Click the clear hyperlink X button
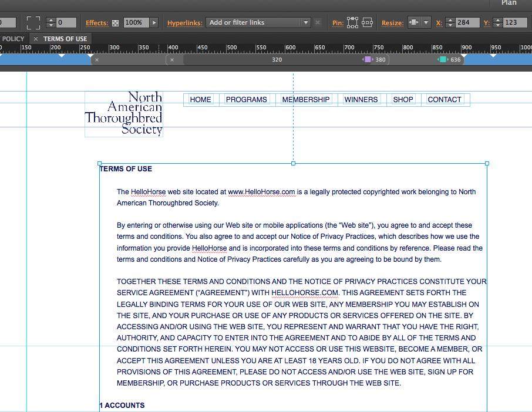This screenshot has width=532, height=412. 318,23
